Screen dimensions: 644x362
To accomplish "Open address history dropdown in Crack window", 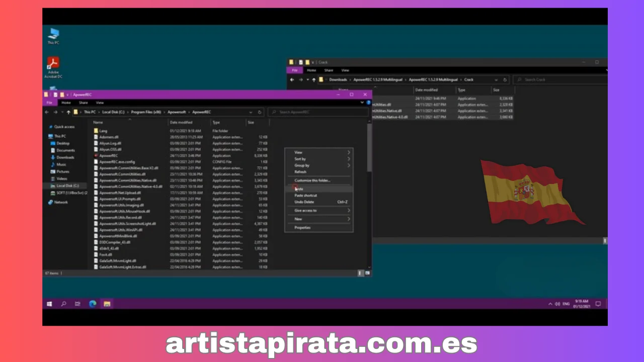I will click(496, 79).
